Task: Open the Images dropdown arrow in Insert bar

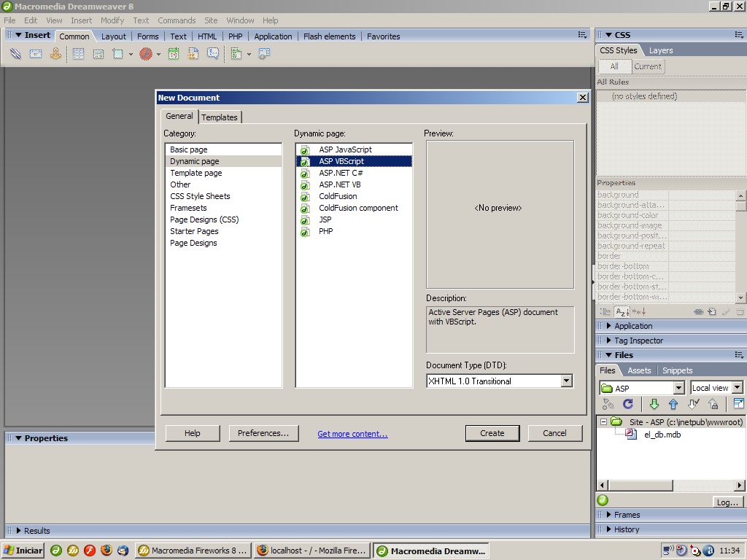Action: click(x=131, y=54)
